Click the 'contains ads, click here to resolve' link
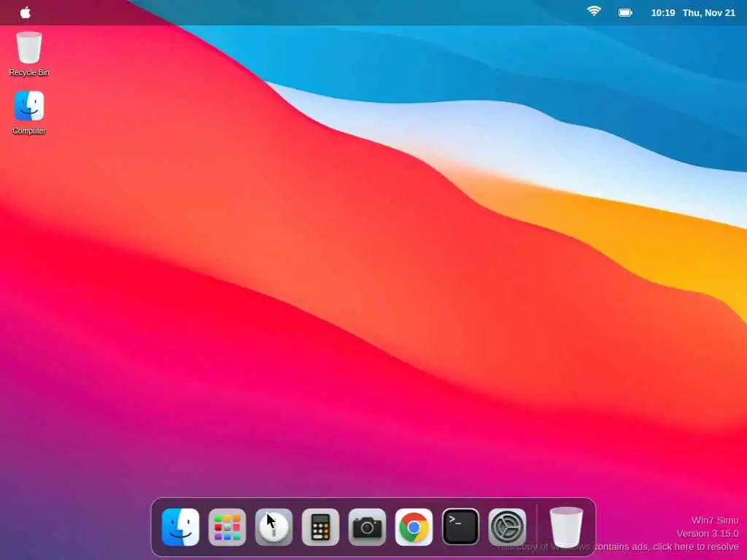 (x=665, y=547)
